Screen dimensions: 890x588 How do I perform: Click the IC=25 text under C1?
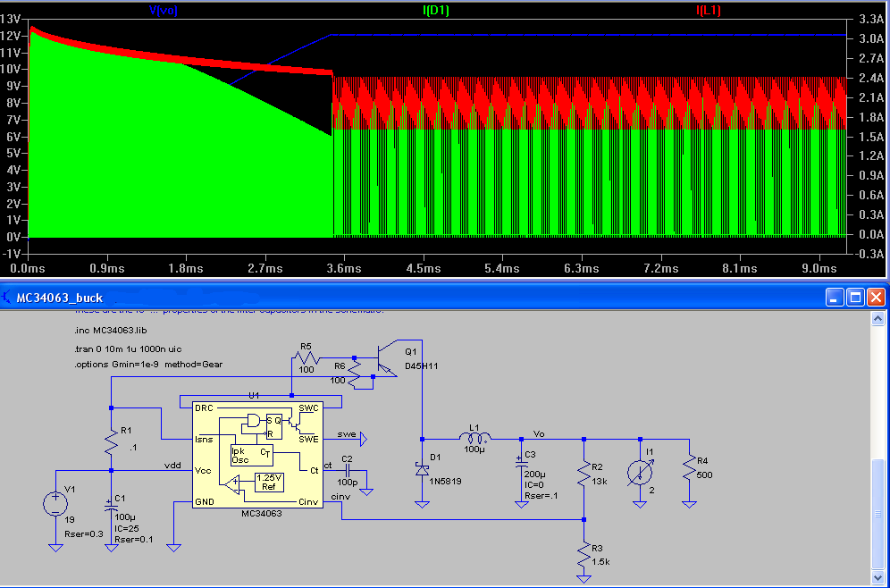tap(125, 531)
